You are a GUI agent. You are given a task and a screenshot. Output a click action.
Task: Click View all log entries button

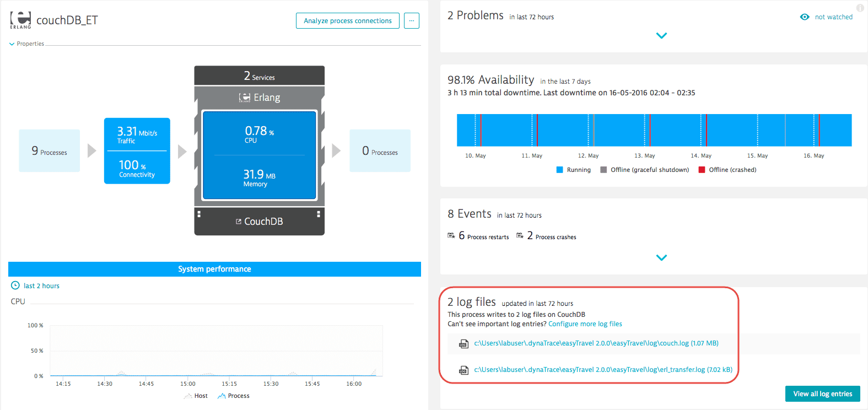[x=823, y=394]
